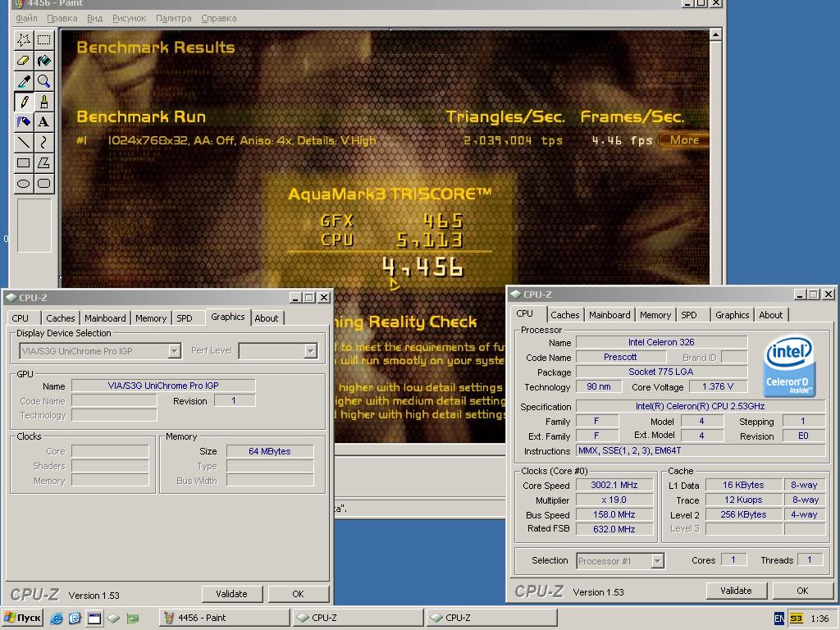The width and height of the screenshot is (840, 630).
Task: Click the Core Speed 3002.1 MHz value
Action: tap(614, 486)
